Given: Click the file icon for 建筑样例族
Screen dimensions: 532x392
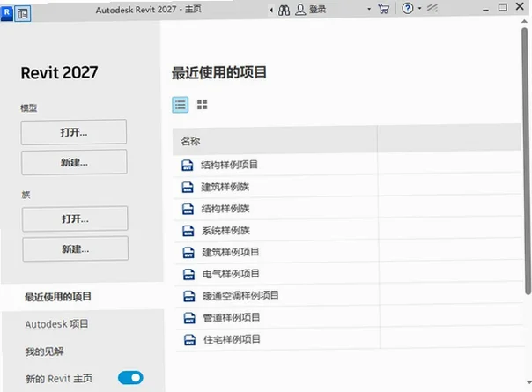Looking at the screenshot, I should (x=188, y=187).
